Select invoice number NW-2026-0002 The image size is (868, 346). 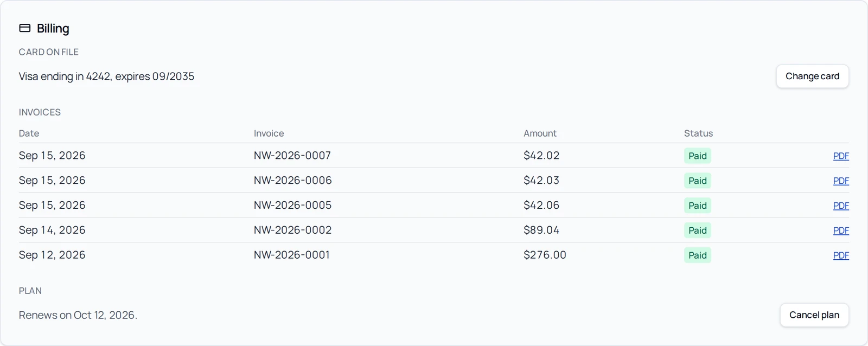(293, 230)
